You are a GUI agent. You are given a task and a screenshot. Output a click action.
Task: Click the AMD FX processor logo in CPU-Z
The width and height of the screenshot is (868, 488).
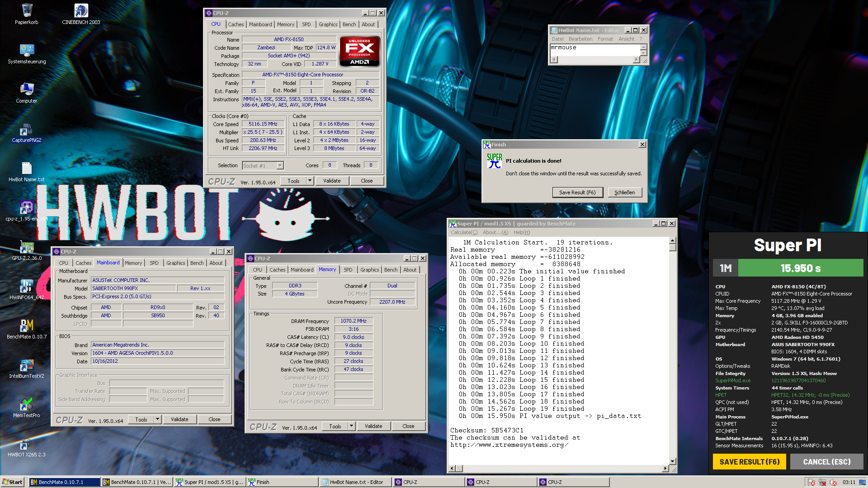[359, 52]
